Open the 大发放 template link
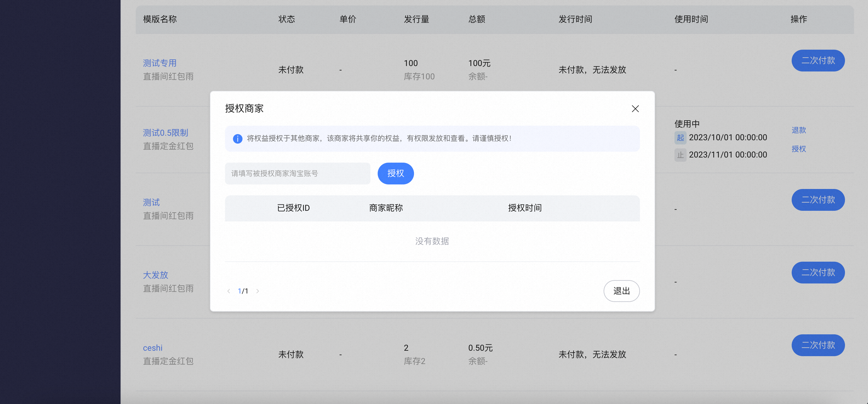This screenshot has width=868, height=404. 155,275
